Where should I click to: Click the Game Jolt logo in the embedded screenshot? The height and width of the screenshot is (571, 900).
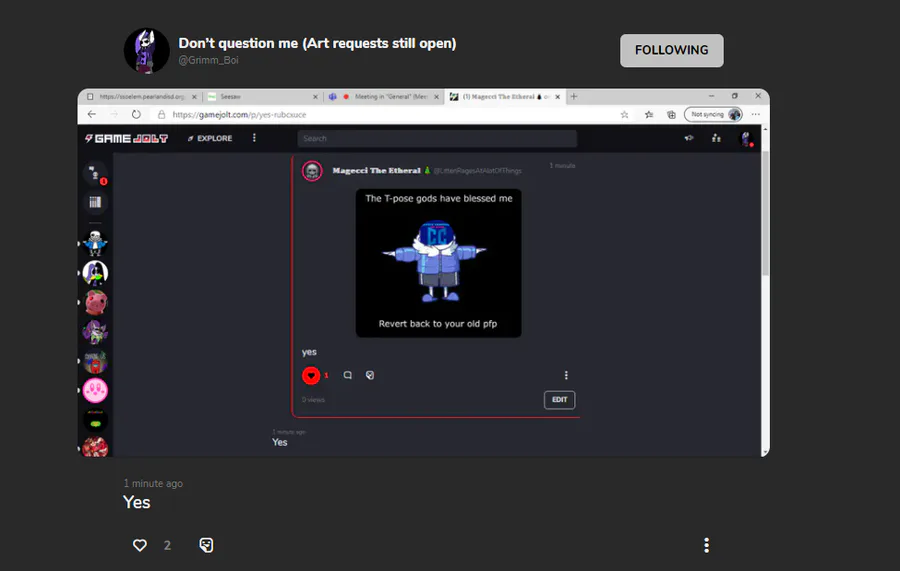(x=126, y=138)
